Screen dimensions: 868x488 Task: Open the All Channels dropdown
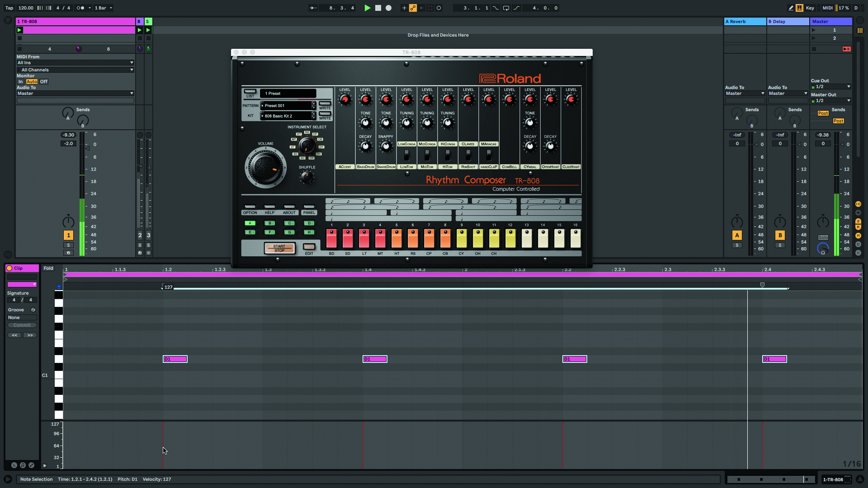point(75,70)
